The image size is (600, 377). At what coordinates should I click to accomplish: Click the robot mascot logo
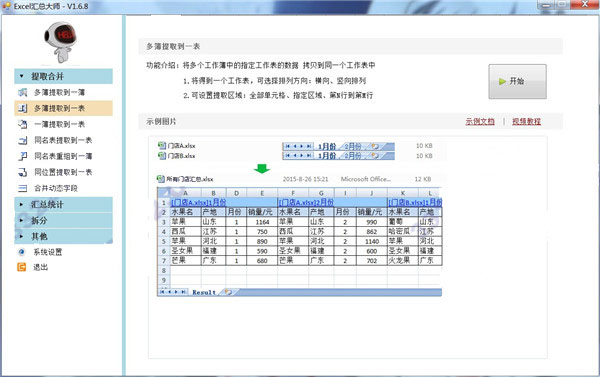61,41
